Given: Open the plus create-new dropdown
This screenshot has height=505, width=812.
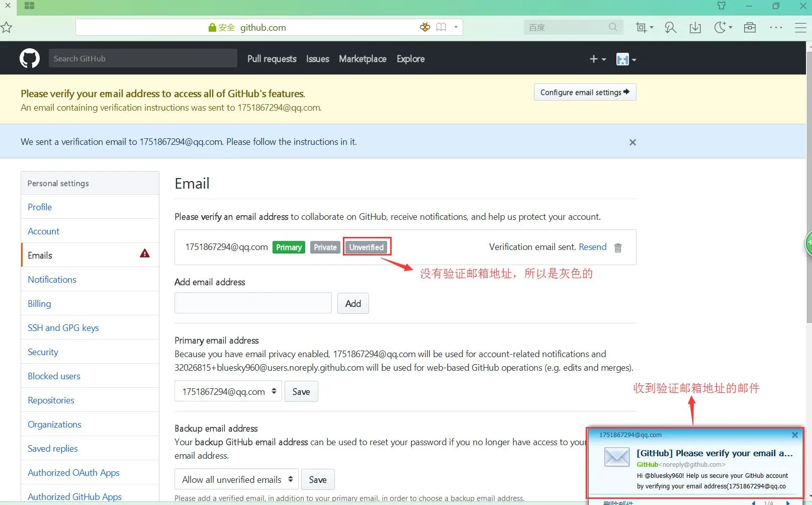Looking at the screenshot, I should point(598,59).
